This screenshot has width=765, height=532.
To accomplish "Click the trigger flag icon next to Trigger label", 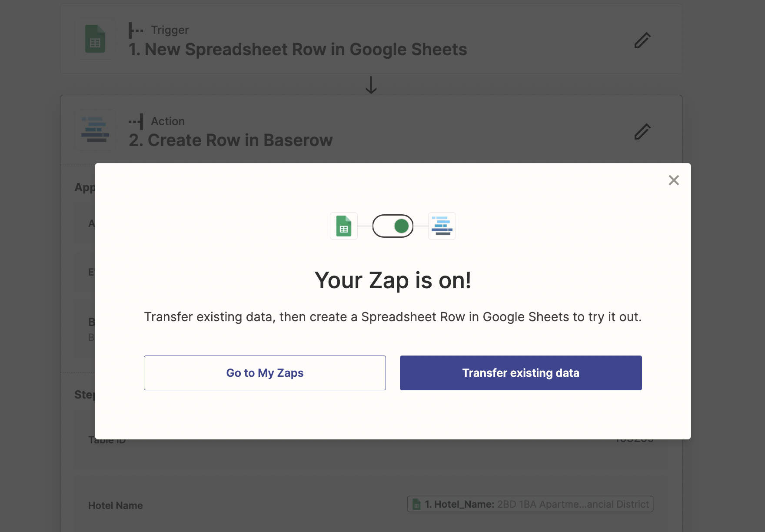I will click(x=136, y=30).
